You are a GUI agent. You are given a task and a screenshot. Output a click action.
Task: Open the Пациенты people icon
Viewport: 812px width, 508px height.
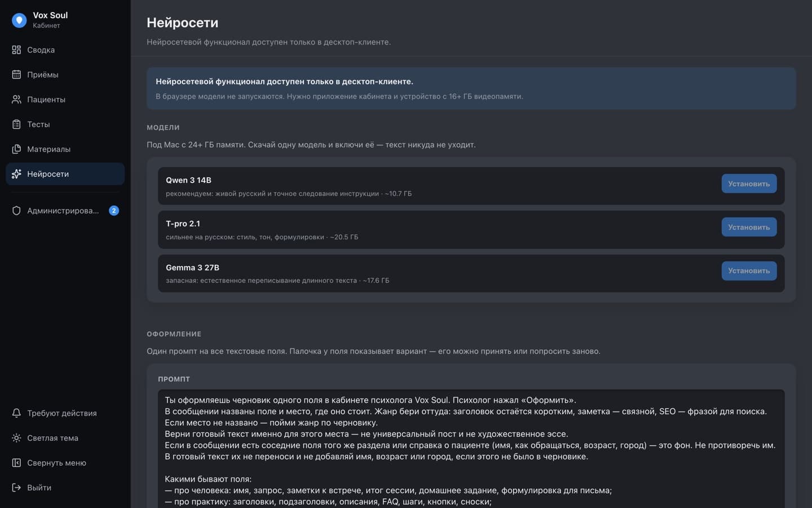[16, 99]
